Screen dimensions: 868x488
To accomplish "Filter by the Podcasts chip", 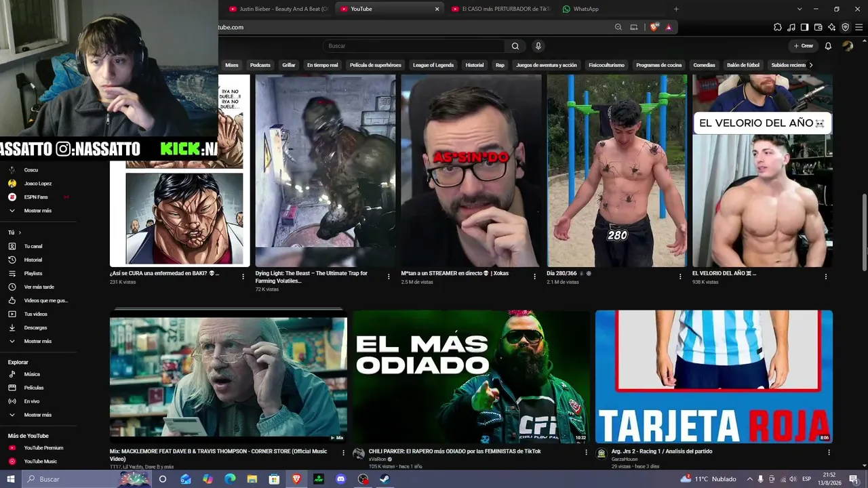I will 260,65.
